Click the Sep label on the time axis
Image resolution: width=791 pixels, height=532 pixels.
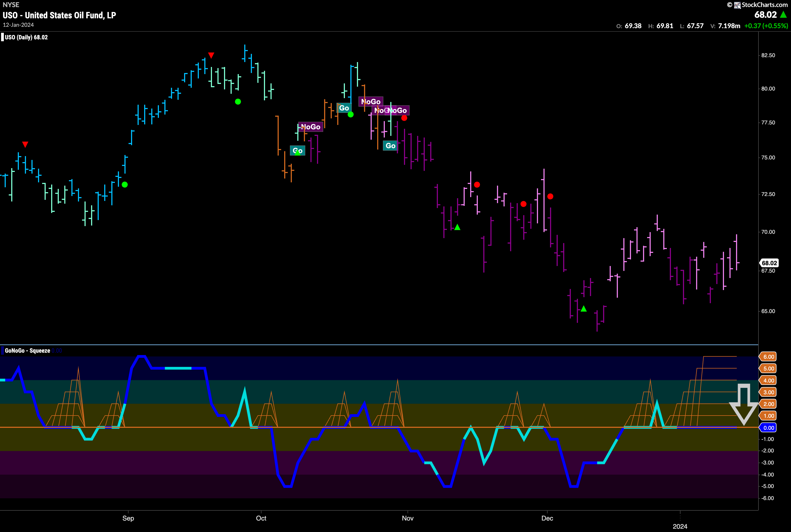pos(128,518)
